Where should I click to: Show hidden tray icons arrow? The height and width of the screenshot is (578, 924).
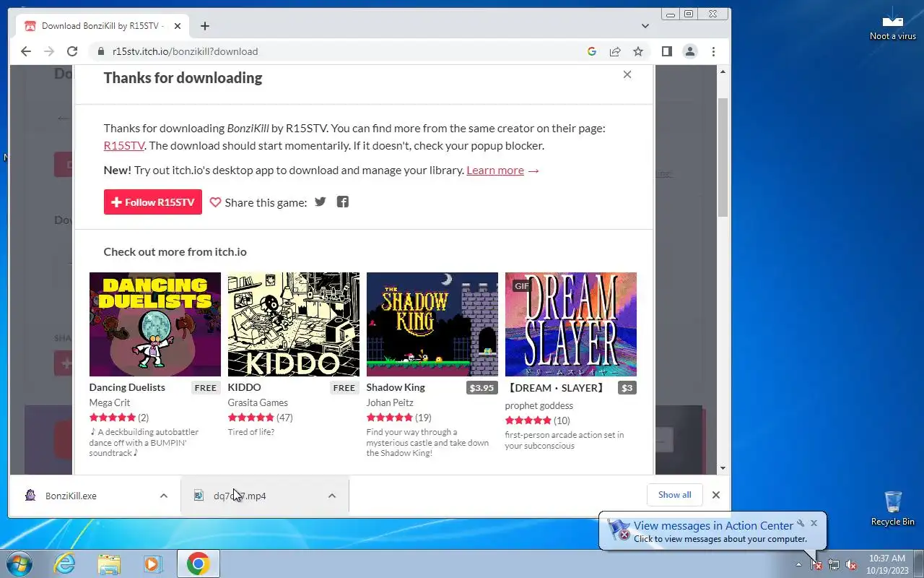coord(798,564)
